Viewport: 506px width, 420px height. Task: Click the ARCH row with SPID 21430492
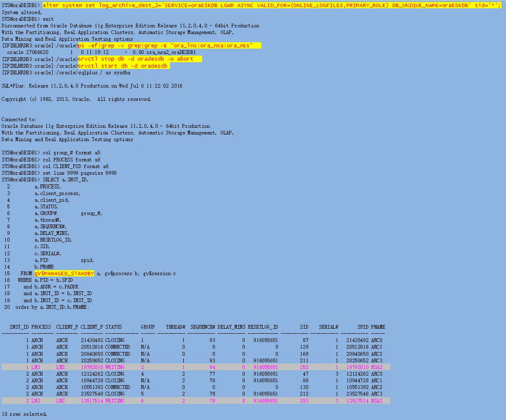[196, 340]
